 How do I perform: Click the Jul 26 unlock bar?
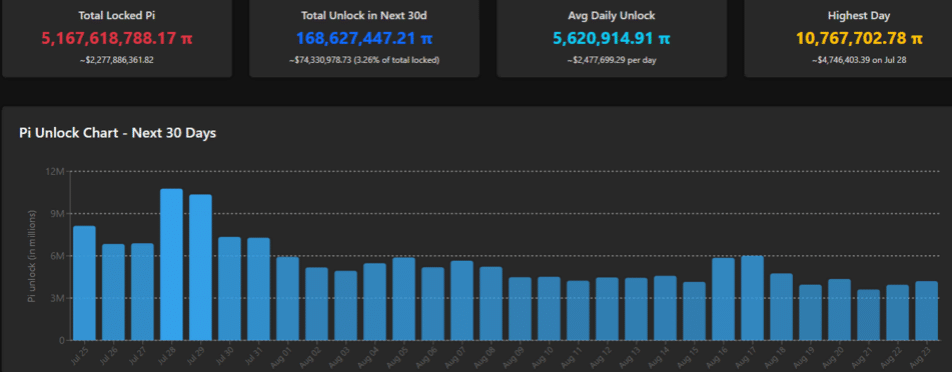tap(113, 292)
